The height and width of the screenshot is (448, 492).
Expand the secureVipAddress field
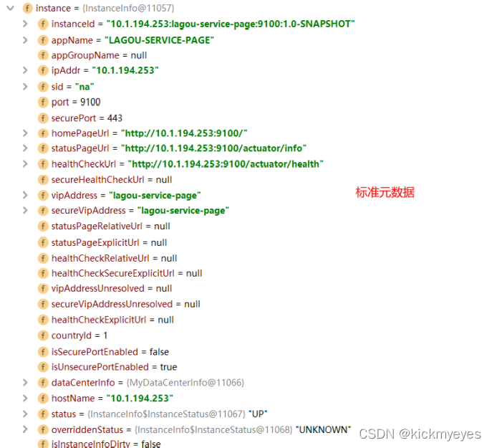(25, 211)
